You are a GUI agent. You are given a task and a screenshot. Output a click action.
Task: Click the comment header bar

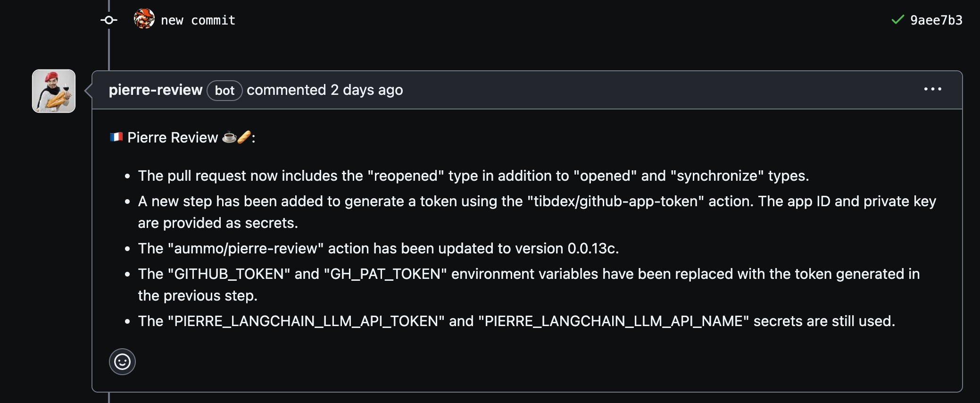pos(566,90)
